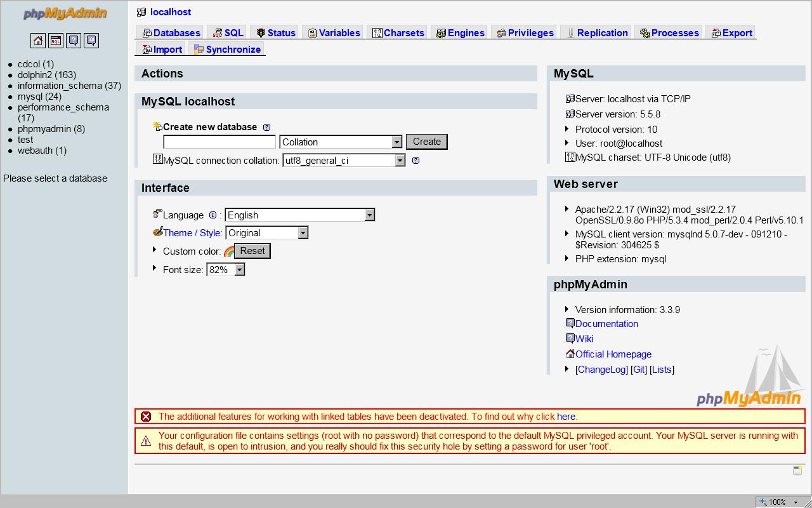The height and width of the screenshot is (508, 812).
Task: Open the mysql database in sidebar
Action: coord(39,97)
